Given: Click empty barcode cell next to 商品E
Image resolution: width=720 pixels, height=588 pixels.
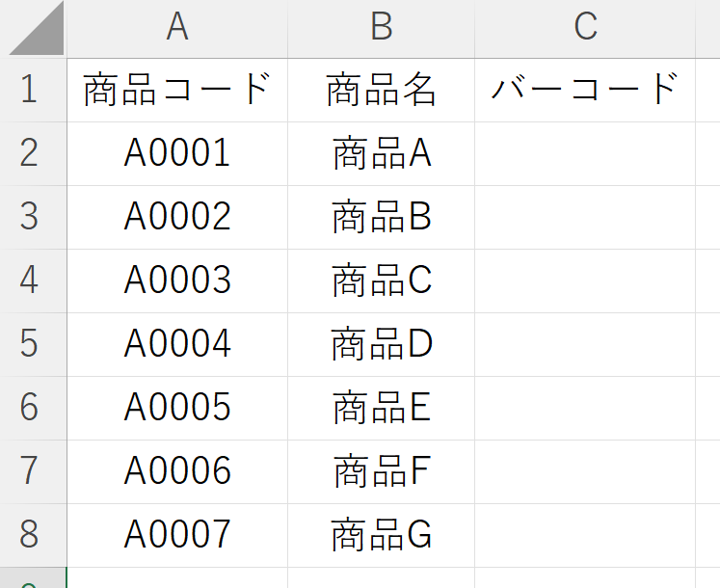Looking at the screenshot, I should [x=585, y=408].
